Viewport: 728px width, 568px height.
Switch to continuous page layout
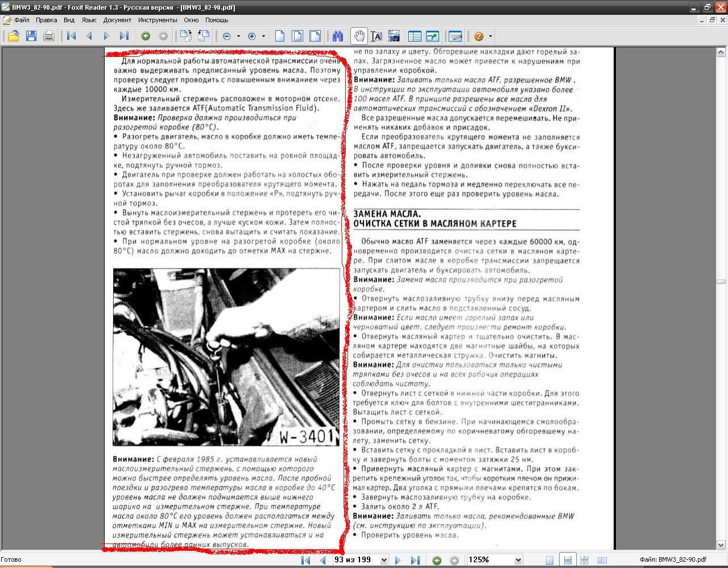click(568, 560)
